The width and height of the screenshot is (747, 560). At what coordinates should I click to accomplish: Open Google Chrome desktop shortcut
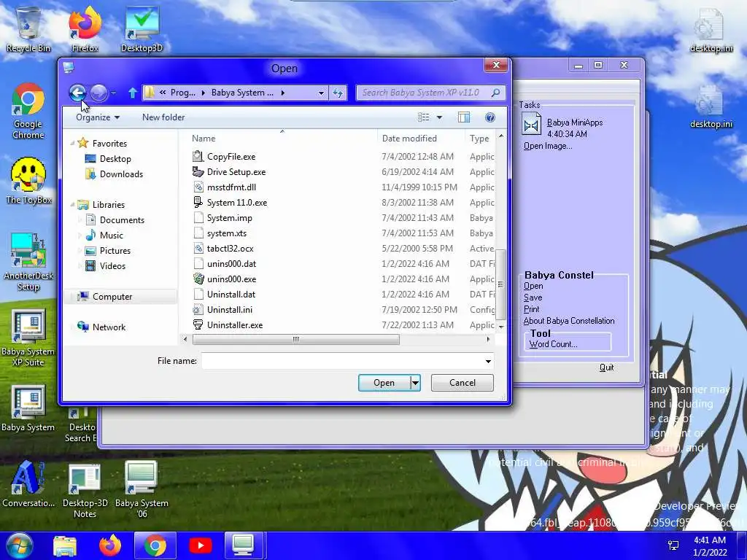(28, 112)
